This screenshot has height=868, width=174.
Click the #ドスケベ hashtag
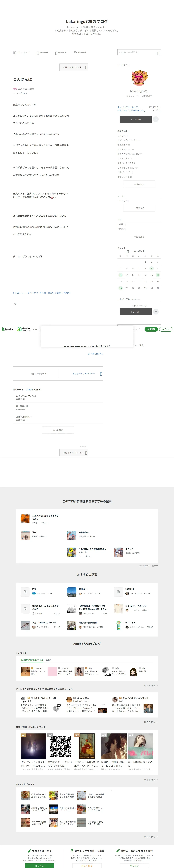point(33,293)
